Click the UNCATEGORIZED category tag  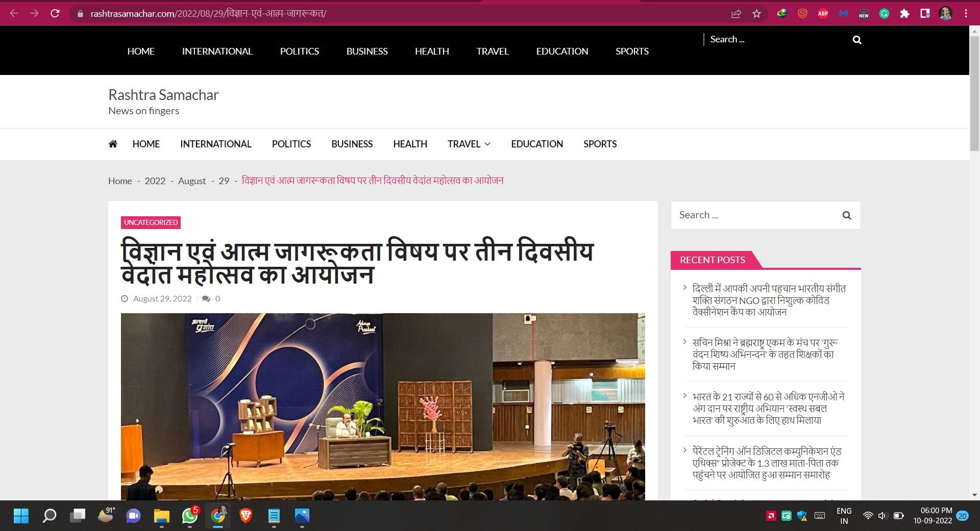[x=151, y=222]
